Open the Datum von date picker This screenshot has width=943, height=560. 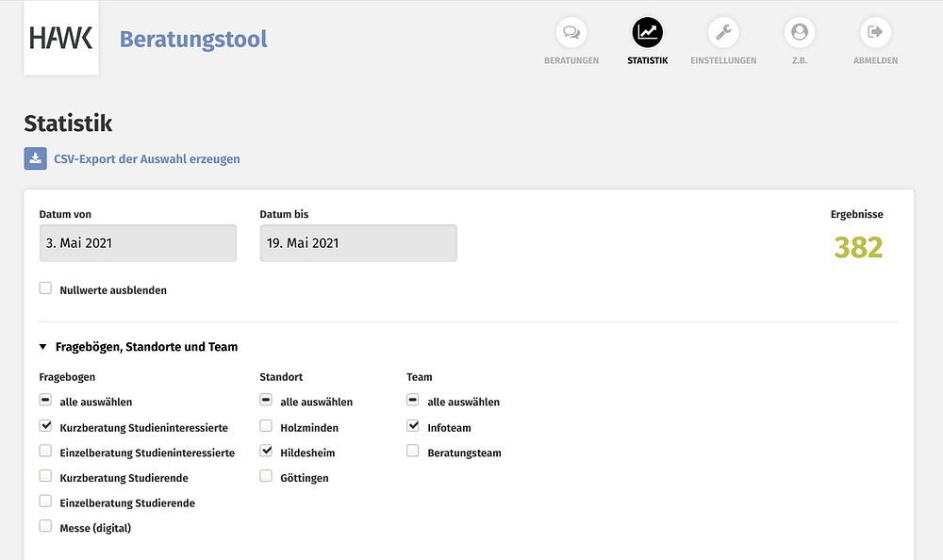coord(138,243)
